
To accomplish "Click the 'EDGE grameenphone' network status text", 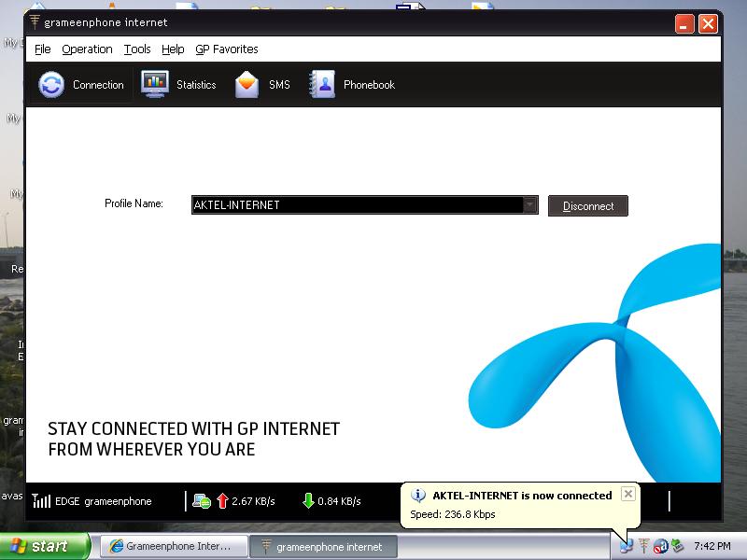I will (x=104, y=501).
